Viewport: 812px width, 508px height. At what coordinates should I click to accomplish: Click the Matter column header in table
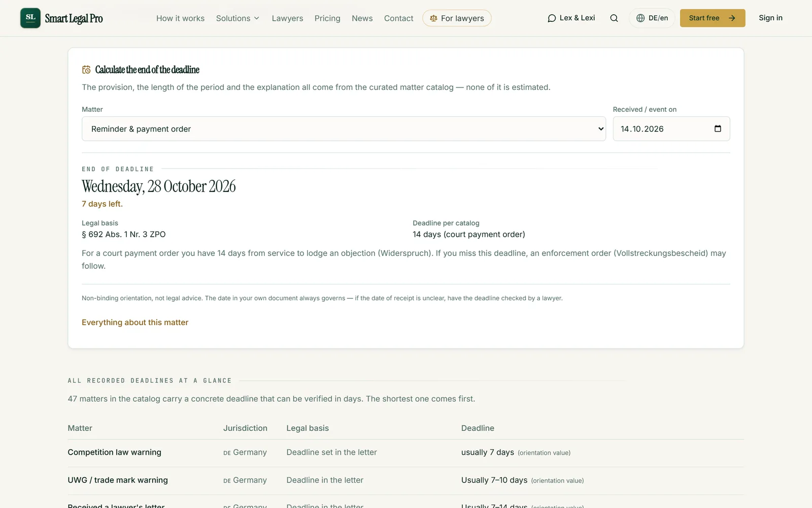tap(80, 428)
